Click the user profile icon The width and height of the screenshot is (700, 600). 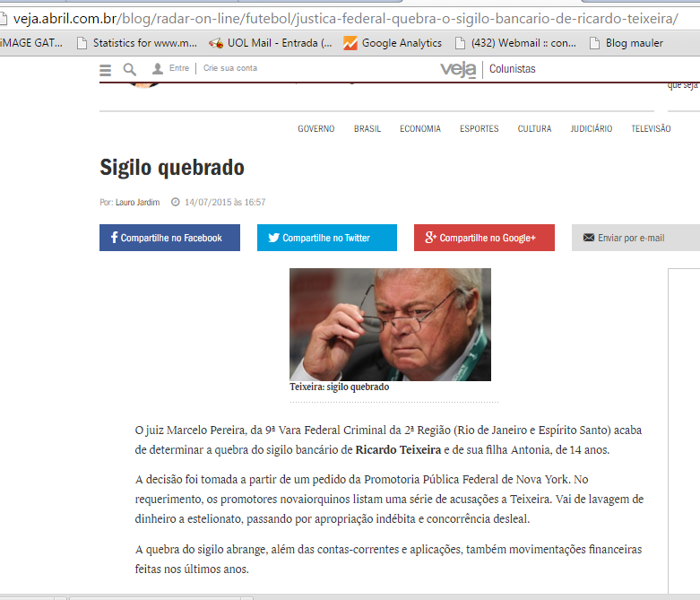[x=157, y=69]
